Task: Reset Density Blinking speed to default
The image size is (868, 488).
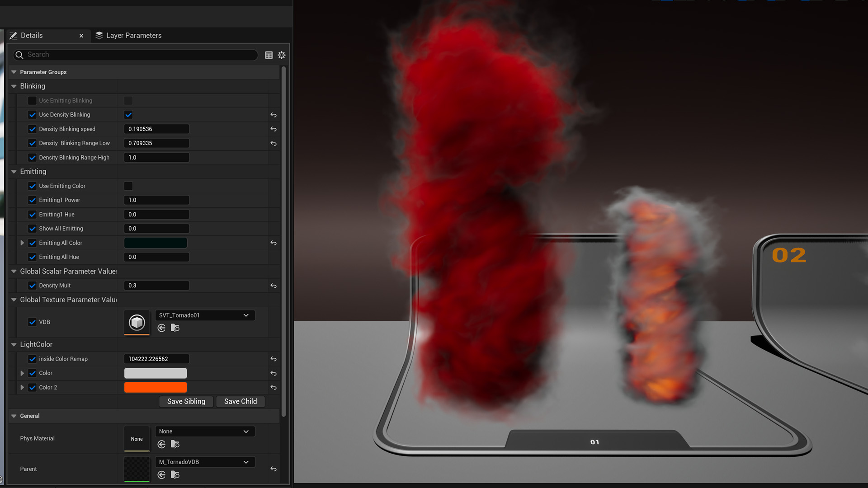Action: (274, 129)
